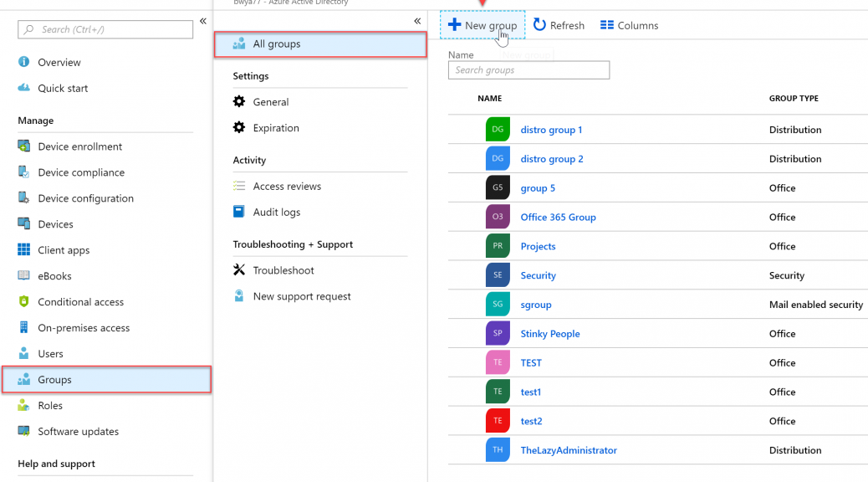Collapse the left navigation menu
The width and height of the screenshot is (868, 482).
[203, 21]
